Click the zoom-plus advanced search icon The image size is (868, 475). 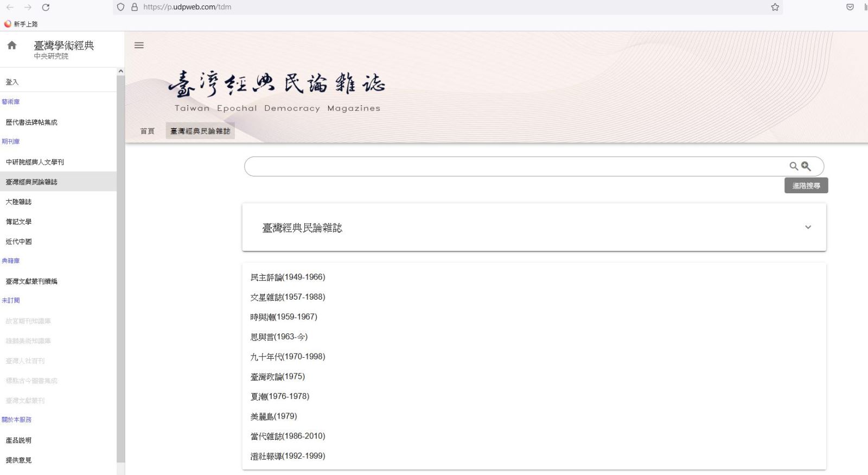coord(806,166)
